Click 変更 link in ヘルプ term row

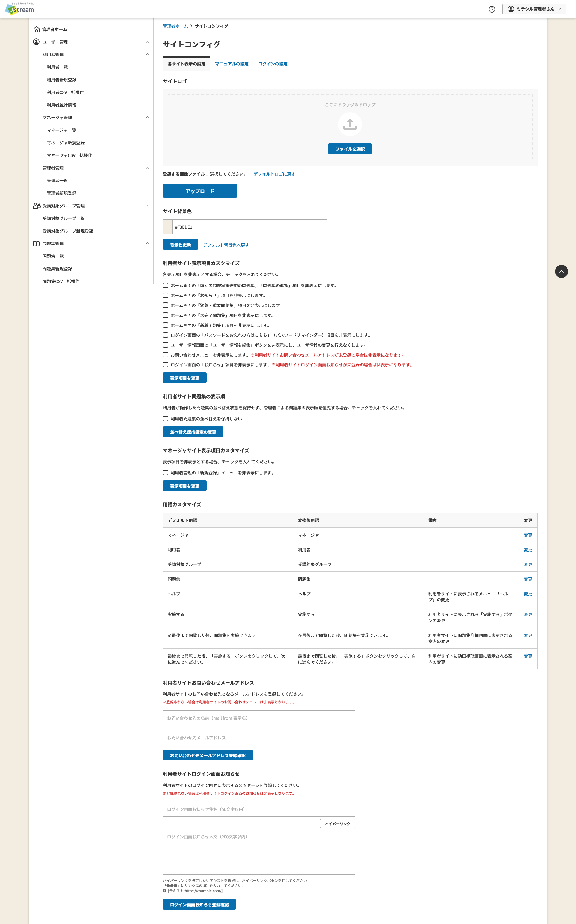point(528,594)
